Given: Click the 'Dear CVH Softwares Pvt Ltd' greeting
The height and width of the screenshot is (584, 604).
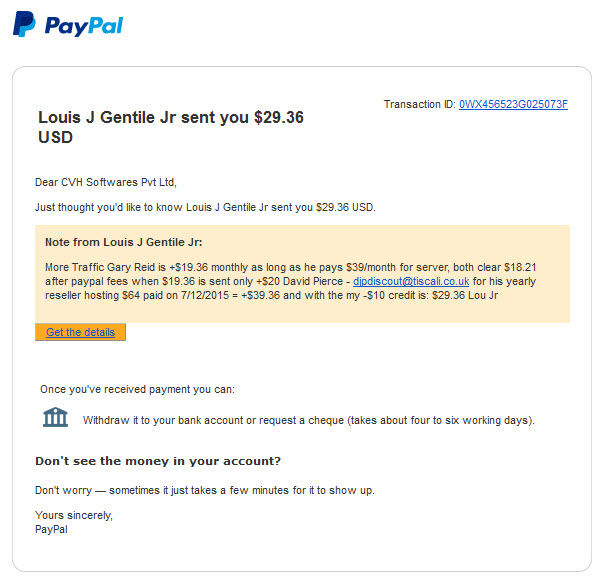Looking at the screenshot, I should pyautogui.click(x=106, y=182).
